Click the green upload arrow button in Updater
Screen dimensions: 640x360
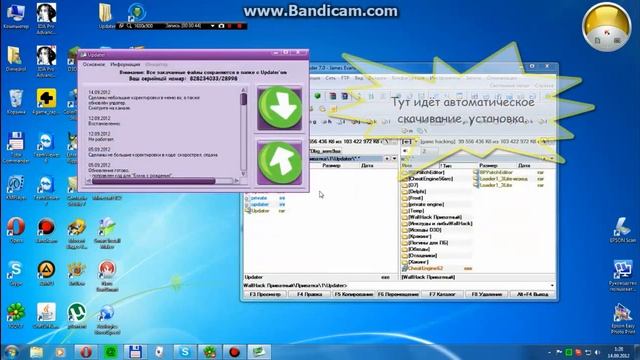coord(280,162)
